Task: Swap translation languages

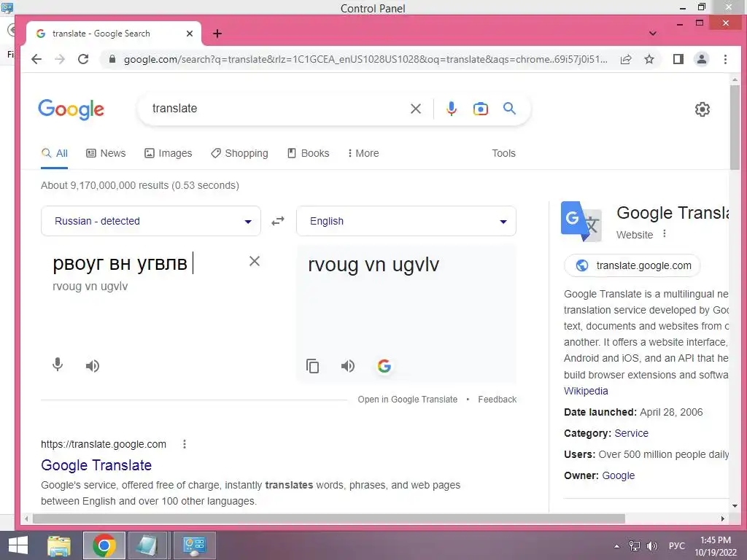Action: pyautogui.click(x=278, y=221)
